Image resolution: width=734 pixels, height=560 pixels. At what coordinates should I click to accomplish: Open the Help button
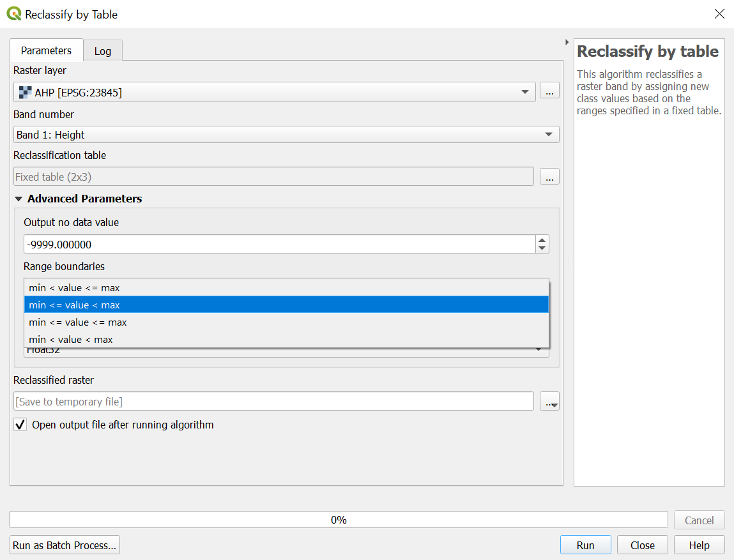click(699, 545)
